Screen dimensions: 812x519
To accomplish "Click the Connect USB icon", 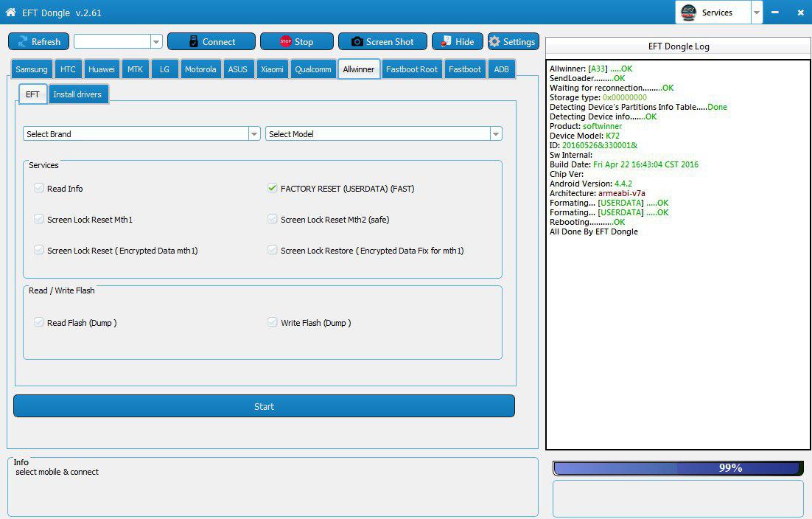I will [194, 42].
